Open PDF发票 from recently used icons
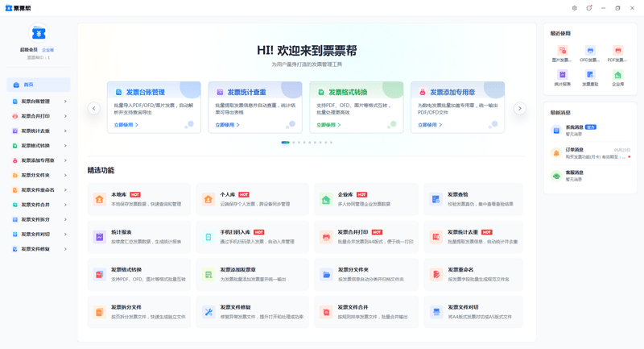 (617, 51)
